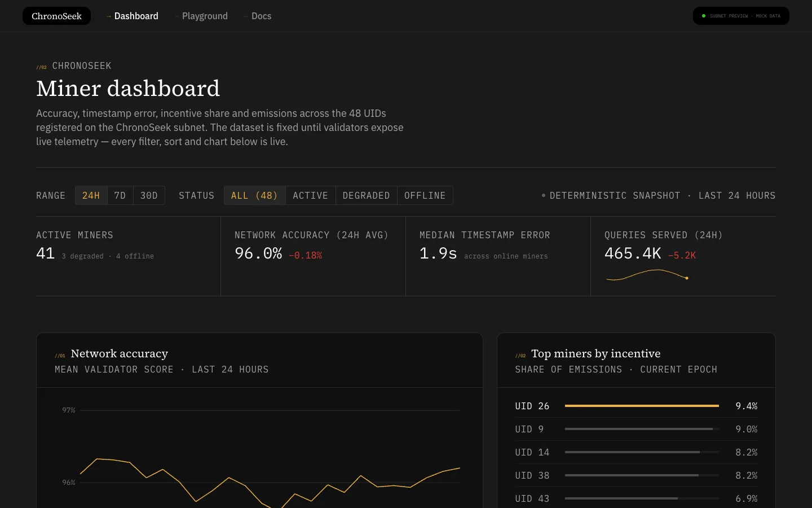Screen dimensions: 812x508
Task: Click the Network accuracy chart heading
Action: pos(120,353)
